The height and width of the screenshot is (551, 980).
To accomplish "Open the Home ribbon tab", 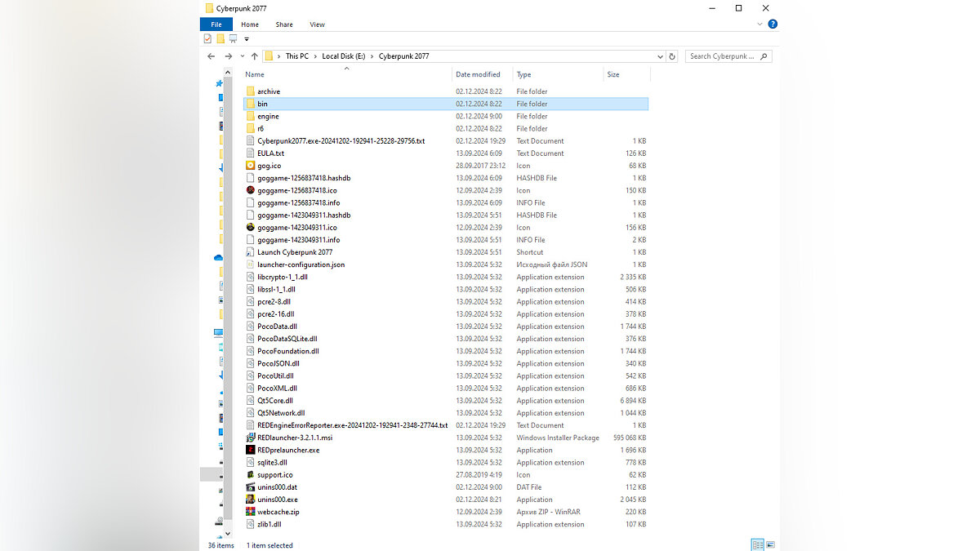I will [250, 24].
